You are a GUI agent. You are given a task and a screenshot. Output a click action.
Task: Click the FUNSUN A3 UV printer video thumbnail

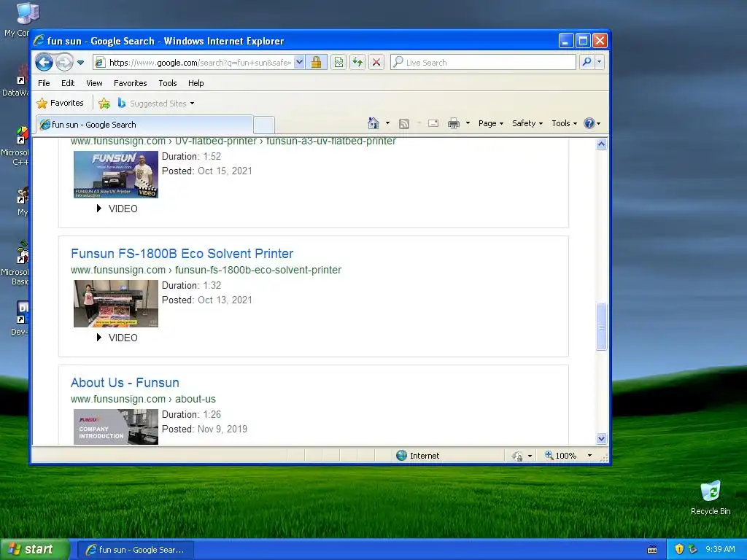point(116,174)
